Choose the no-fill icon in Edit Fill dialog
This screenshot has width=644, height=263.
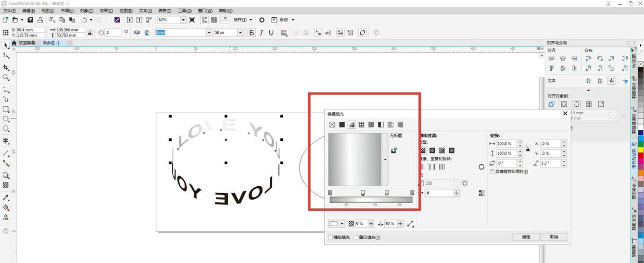pos(332,125)
